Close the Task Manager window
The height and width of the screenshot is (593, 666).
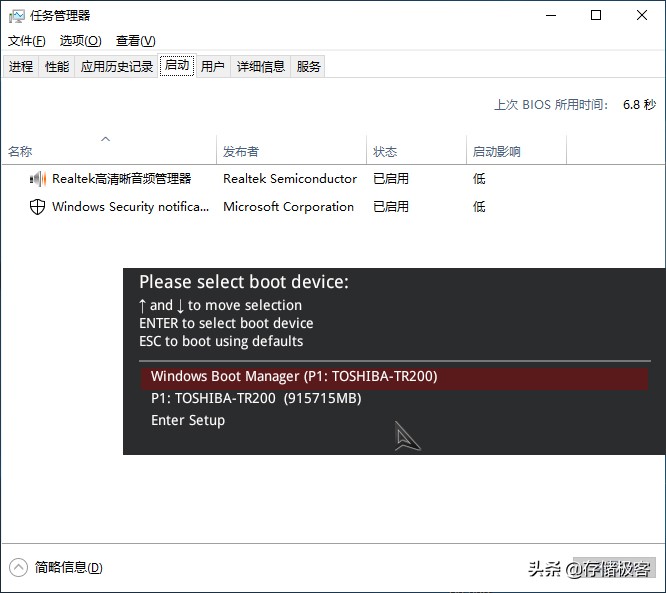[x=642, y=16]
